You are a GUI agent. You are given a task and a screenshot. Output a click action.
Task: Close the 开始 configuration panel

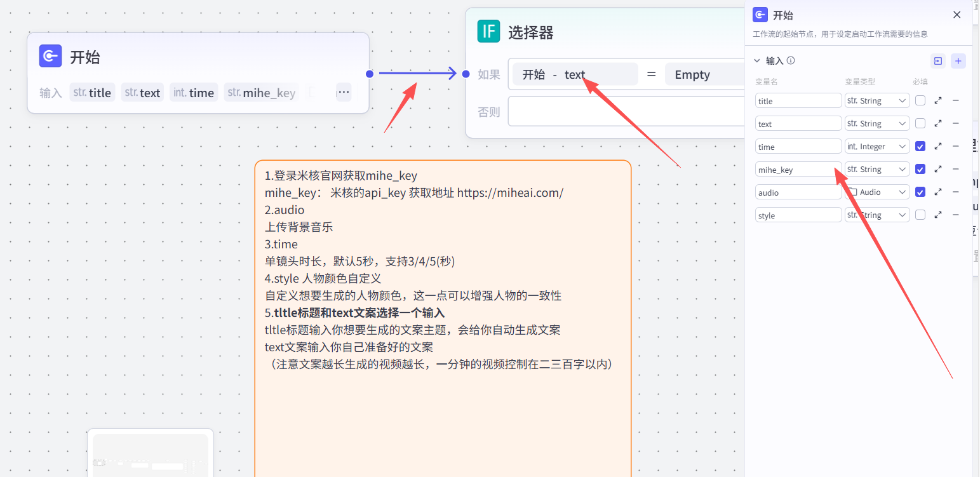click(x=957, y=15)
